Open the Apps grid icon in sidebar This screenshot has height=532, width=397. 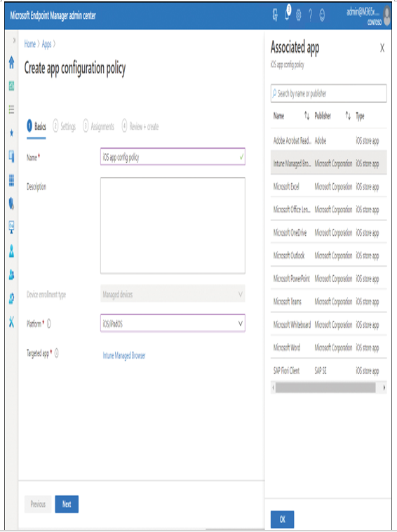click(11, 180)
